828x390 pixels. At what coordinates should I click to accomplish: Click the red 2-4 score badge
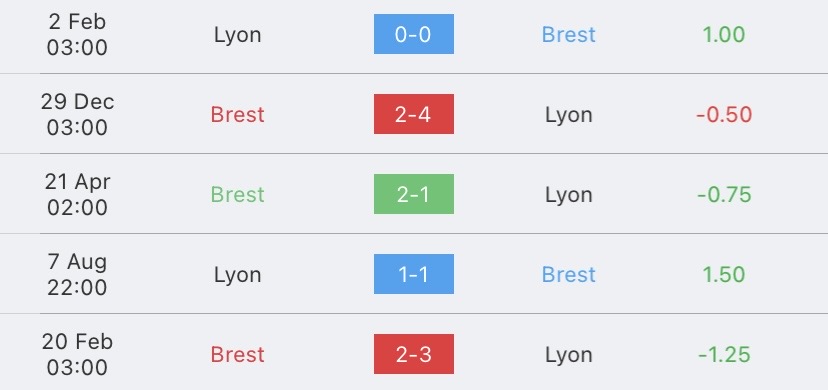[413, 114]
